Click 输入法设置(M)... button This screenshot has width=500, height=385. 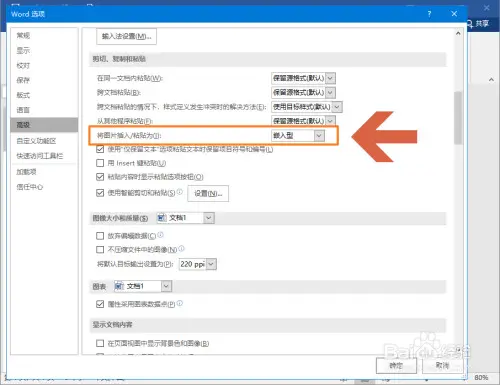point(126,36)
